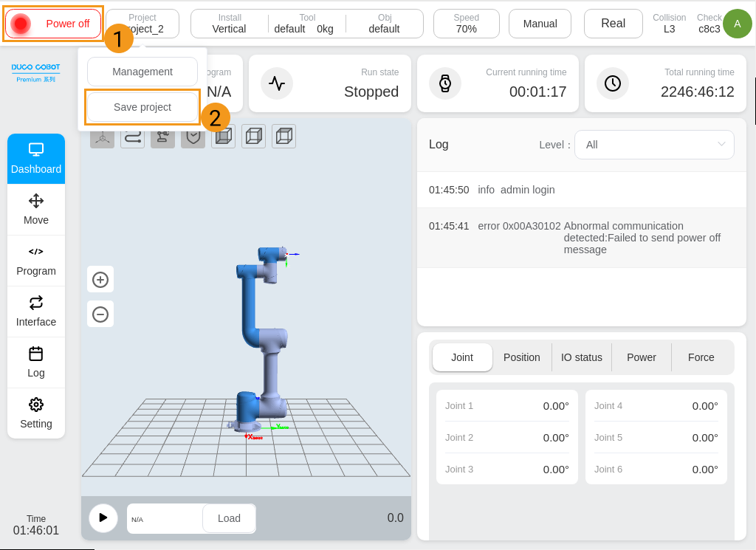Choose Save project from the menu
756x550 pixels.
coord(142,107)
